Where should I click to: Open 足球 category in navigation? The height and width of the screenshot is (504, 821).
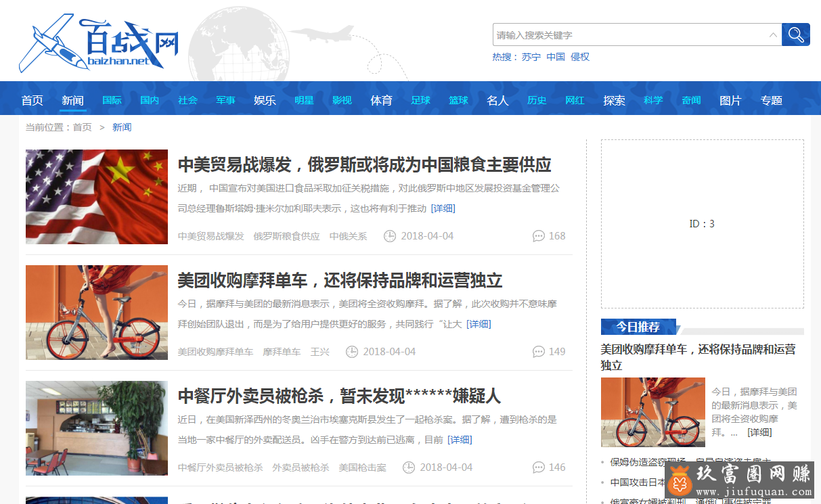pyautogui.click(x=420, y=100)
